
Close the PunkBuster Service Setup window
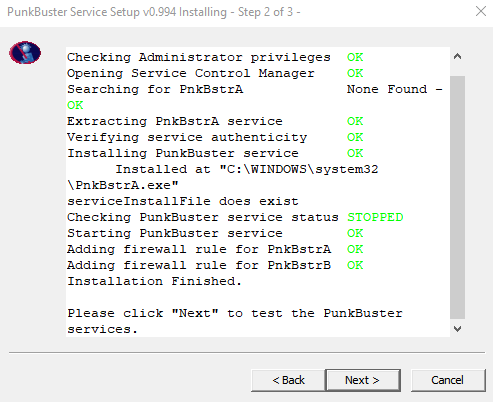point(481,11)
